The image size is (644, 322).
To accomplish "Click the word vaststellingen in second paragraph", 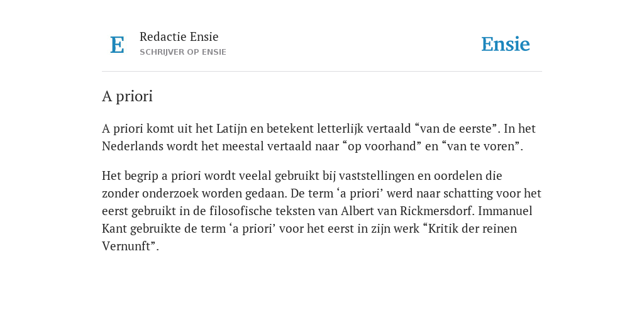I will pyautogui.click(x=377, y=176).
